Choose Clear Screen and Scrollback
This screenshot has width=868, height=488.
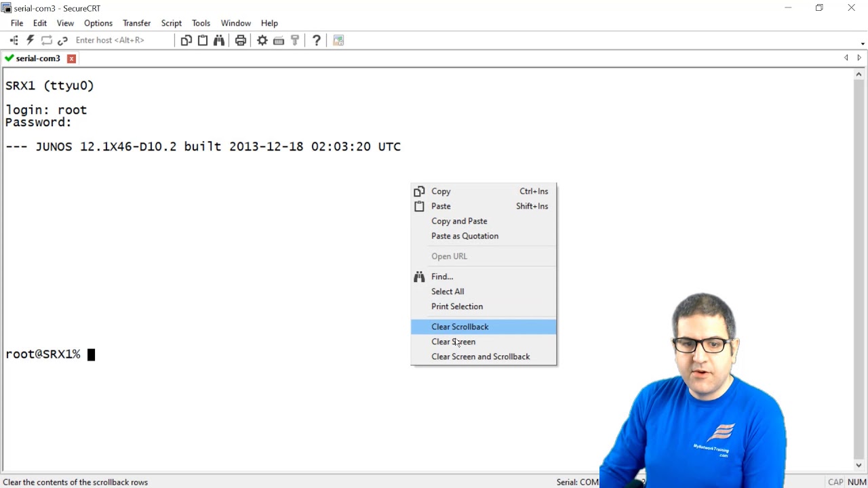484,357
